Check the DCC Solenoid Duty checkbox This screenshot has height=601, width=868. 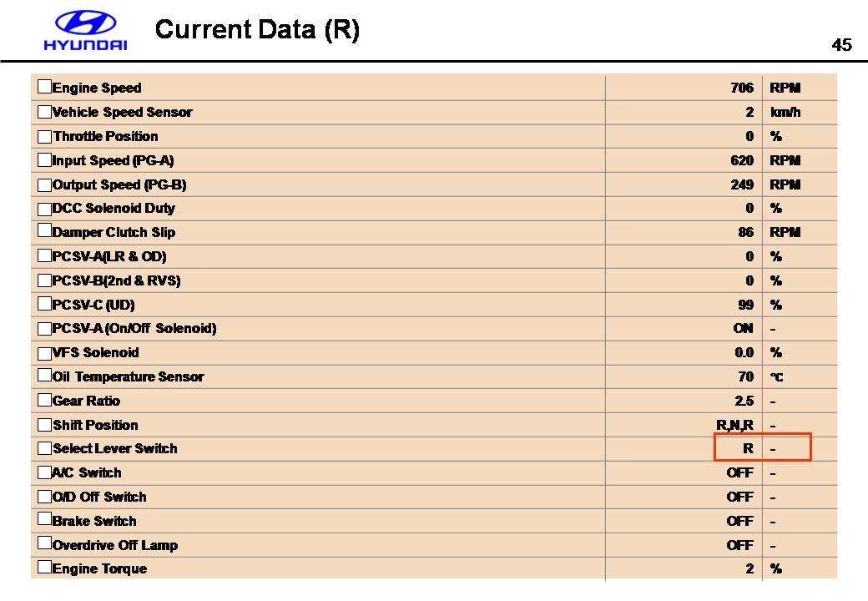tap(44, 207)
